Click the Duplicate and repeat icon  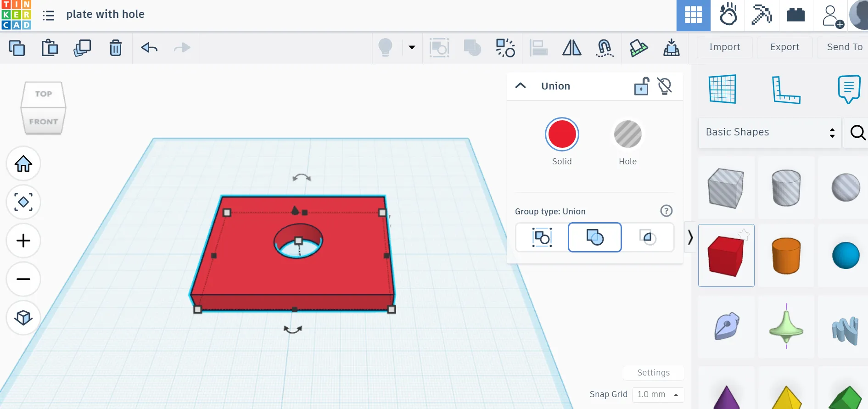click(82, 48)
